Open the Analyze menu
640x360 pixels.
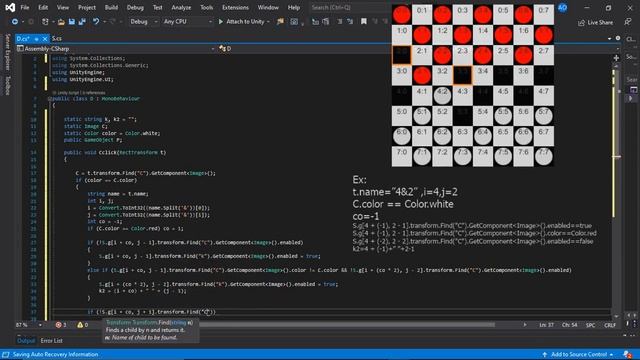point(181,7)
